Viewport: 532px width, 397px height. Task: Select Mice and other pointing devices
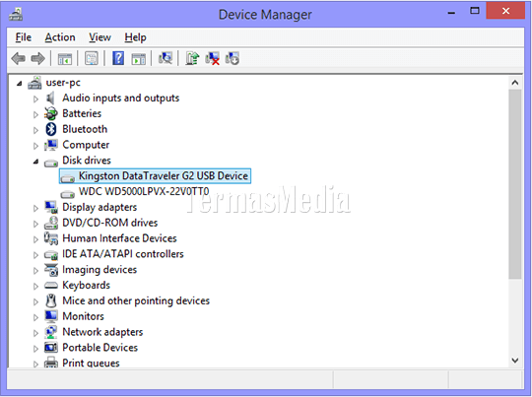[136, 301]
